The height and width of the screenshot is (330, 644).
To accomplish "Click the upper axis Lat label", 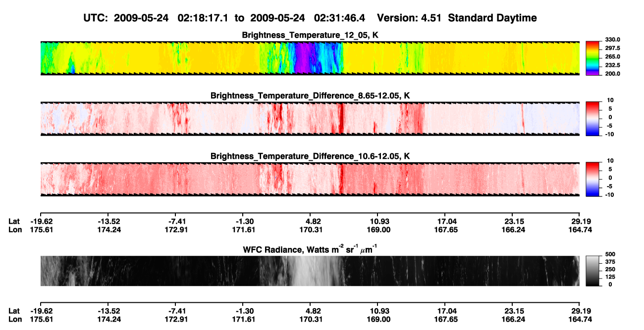I will (x=14, y=221).
